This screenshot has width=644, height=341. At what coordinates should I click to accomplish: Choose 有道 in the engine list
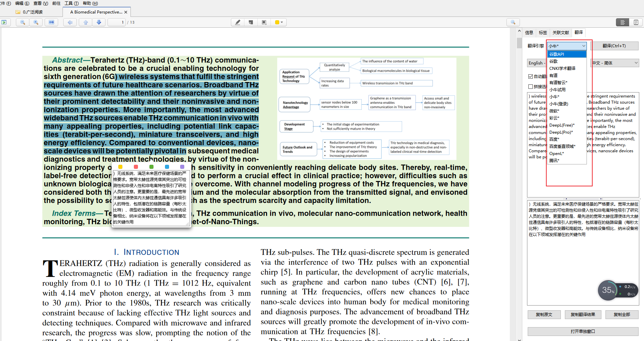point(567,75)
